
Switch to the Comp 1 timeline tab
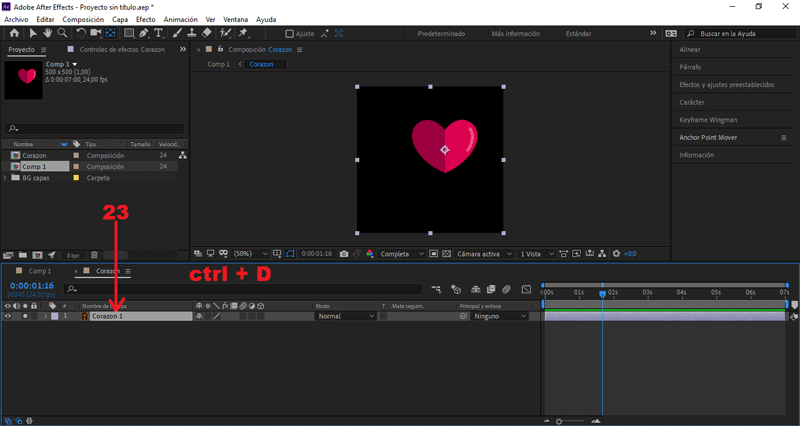tap(40, 271)
